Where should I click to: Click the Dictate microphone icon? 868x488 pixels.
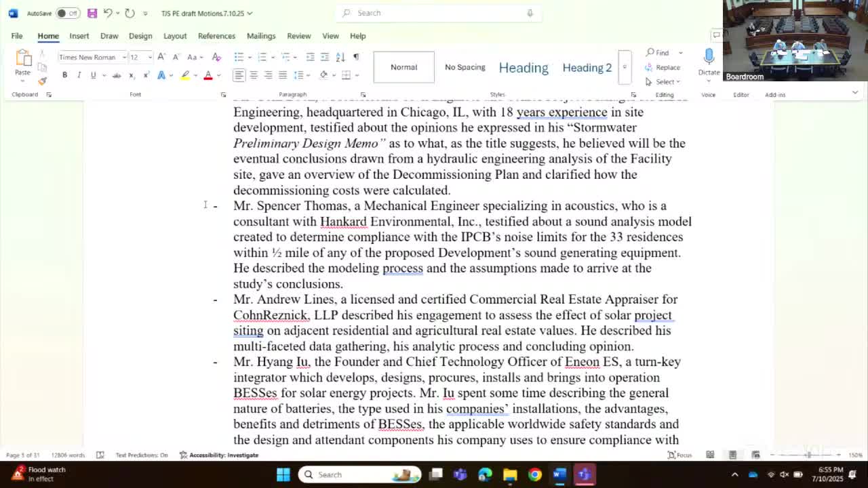[709, 57]
